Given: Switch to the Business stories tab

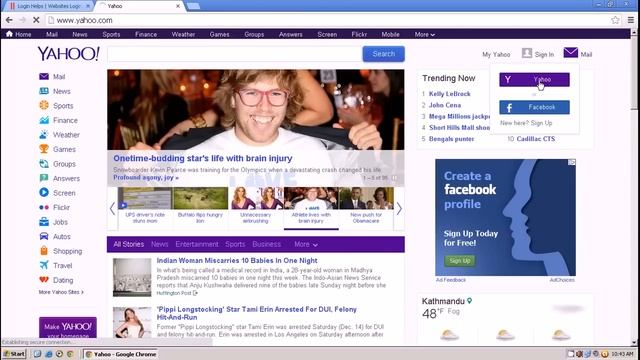Looking at the screenshot, I should point(267,244).
